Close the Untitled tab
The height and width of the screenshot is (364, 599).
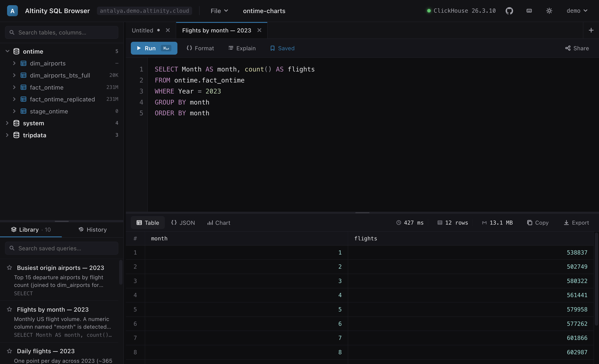point(167,30)
